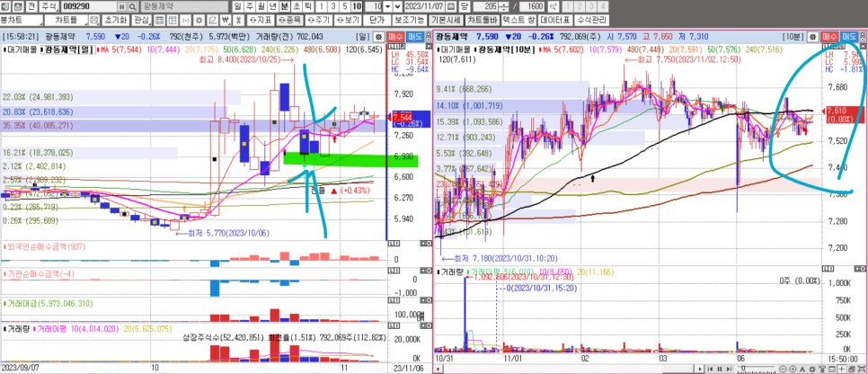Click the 기본시세 basic quote button
Image resolution: width=868 pixels, height=374 pixels.
point(447,20)
